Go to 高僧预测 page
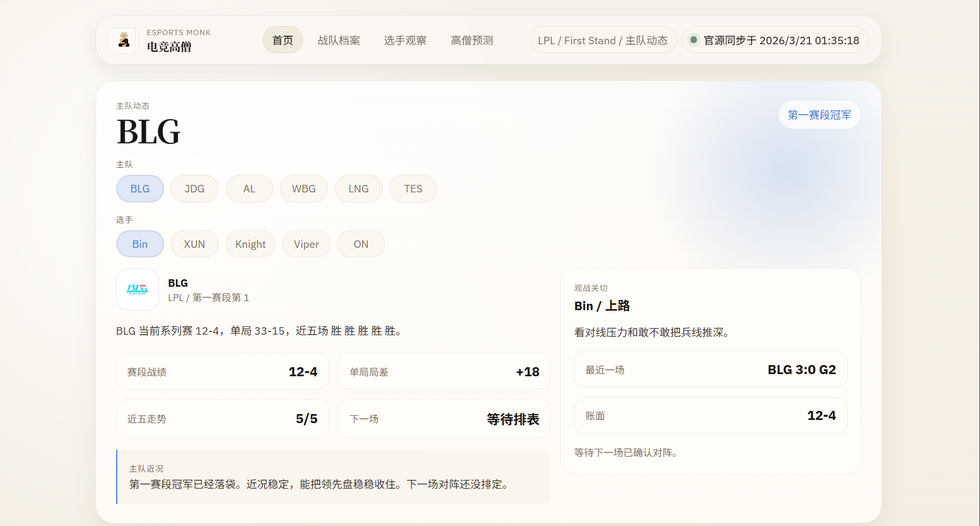This screenshot has width=980, height=526. click(x=471, y=39)
